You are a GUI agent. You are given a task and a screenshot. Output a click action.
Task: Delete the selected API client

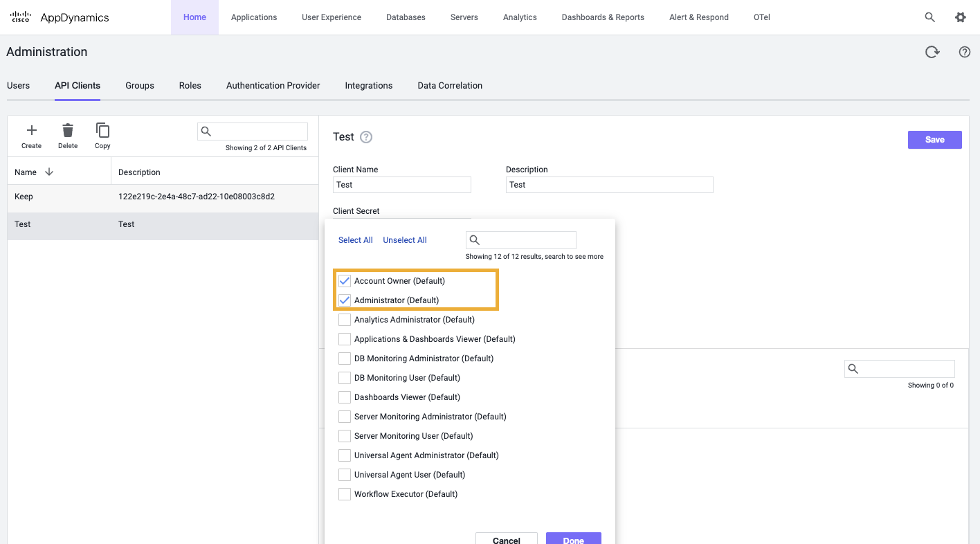[68, 136]
